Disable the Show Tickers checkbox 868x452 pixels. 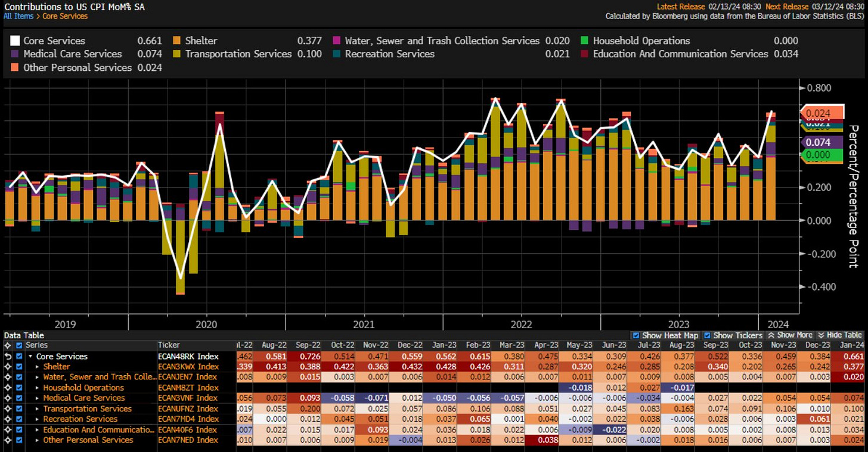(x=708, y=335)
